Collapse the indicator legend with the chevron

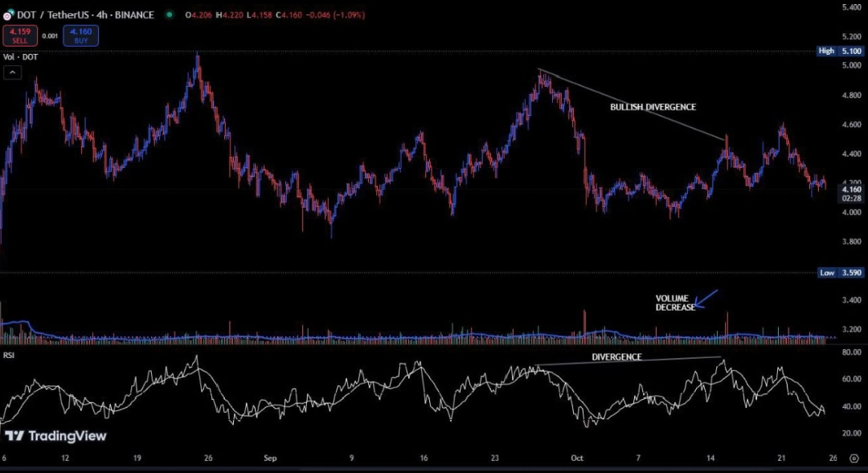click(12, 72)
